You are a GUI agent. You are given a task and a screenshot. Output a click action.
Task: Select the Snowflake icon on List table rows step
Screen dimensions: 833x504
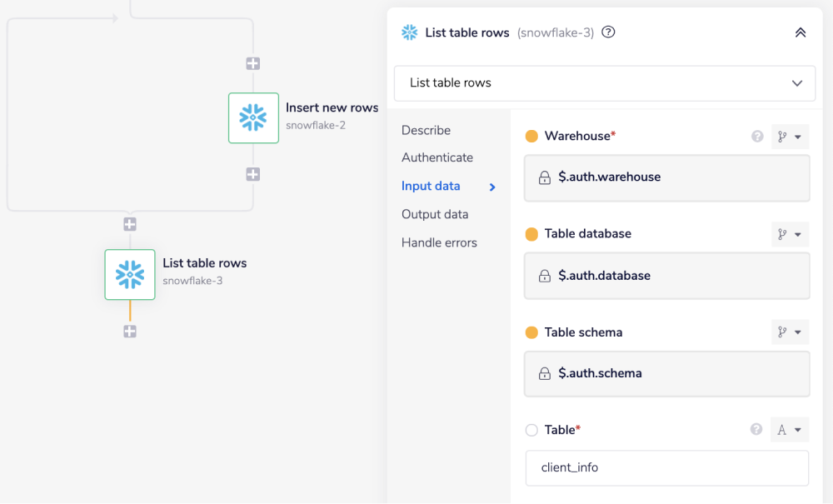tap(129, 274)
